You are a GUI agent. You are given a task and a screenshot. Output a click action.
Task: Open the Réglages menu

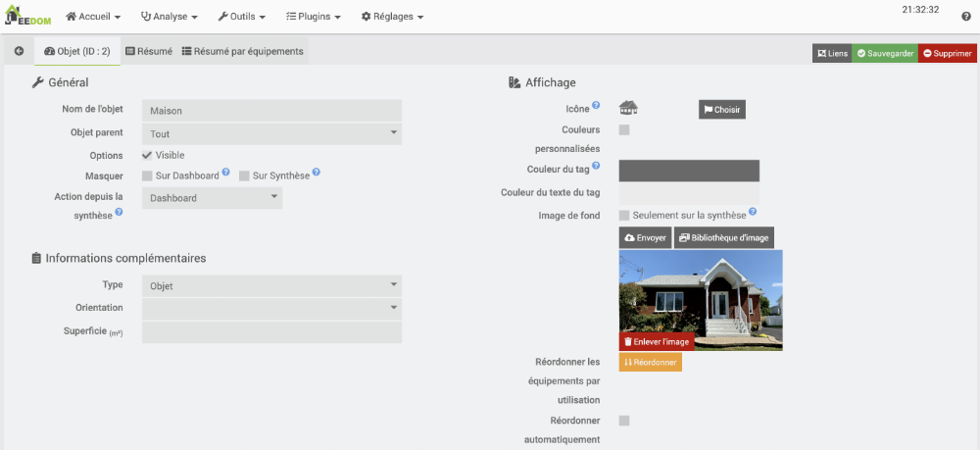(x=393, y=17)
